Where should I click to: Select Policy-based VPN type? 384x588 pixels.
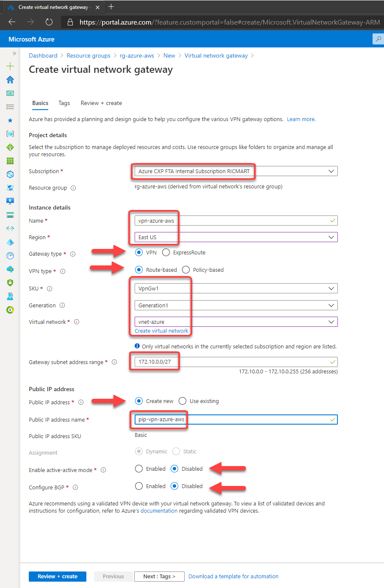tap(186, 270)
